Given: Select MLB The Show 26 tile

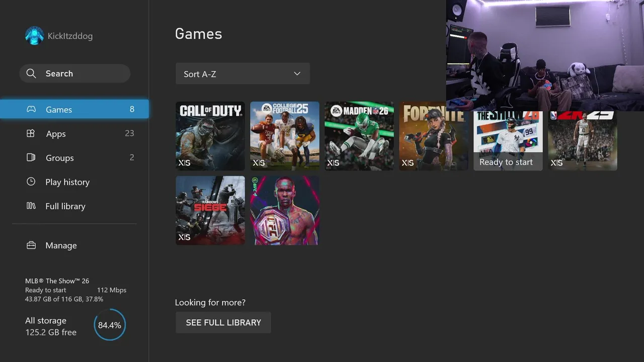Looking at the screenshot, I should click(508, 141).
